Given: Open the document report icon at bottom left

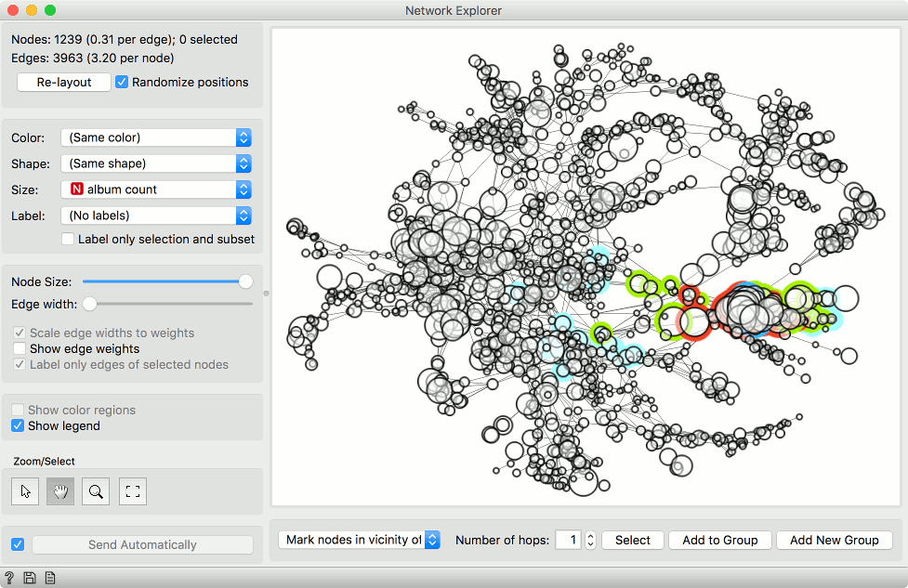Looking at the screenshot, I should click(49, 577).
